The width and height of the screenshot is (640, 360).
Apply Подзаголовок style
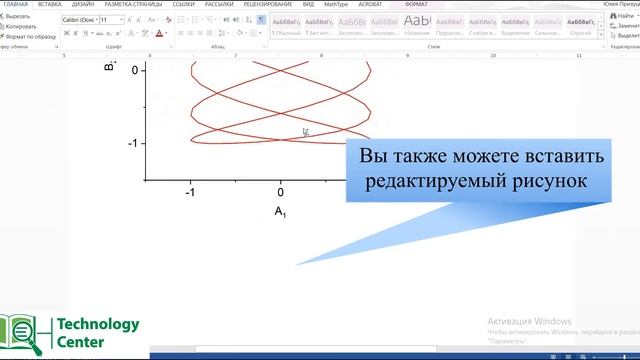coord(449,26)
